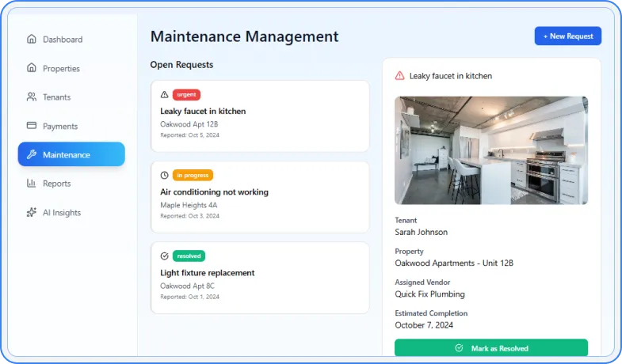Open the kitchen photo thumbnail
Viewport: 622px width, 364px height.
pos(490,150)
